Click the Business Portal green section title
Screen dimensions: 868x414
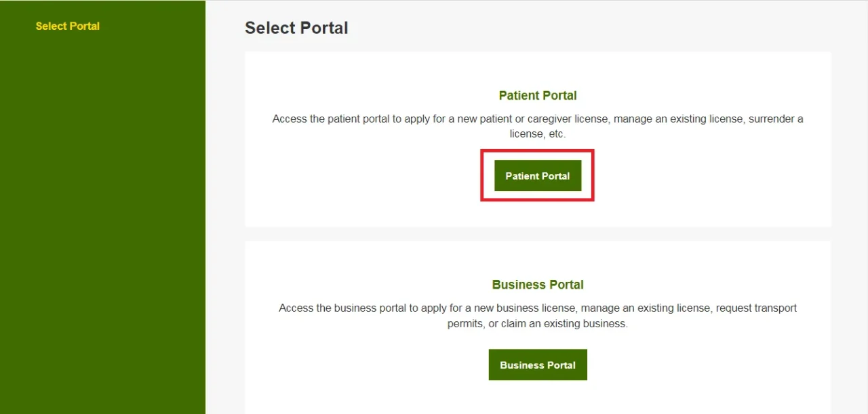538,285
